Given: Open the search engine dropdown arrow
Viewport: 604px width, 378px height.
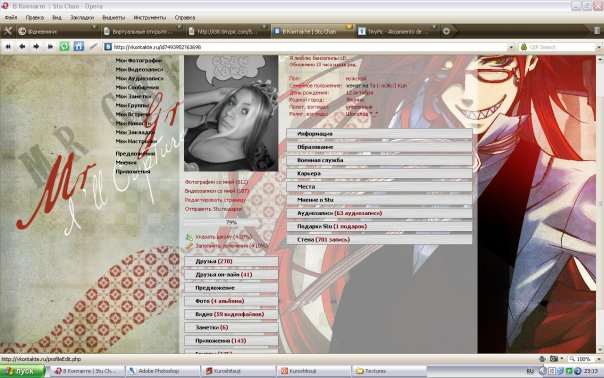Looking at the screenshot, I should 599,47.
